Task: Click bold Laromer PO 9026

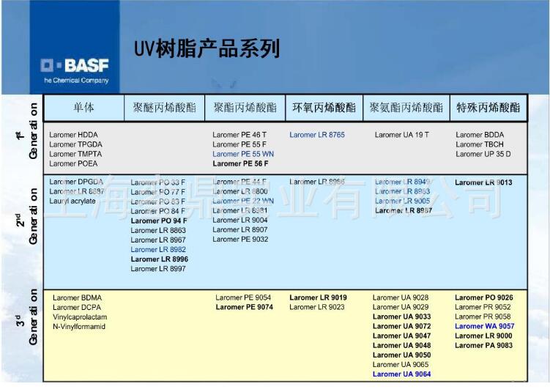Action: pos(484,297)
